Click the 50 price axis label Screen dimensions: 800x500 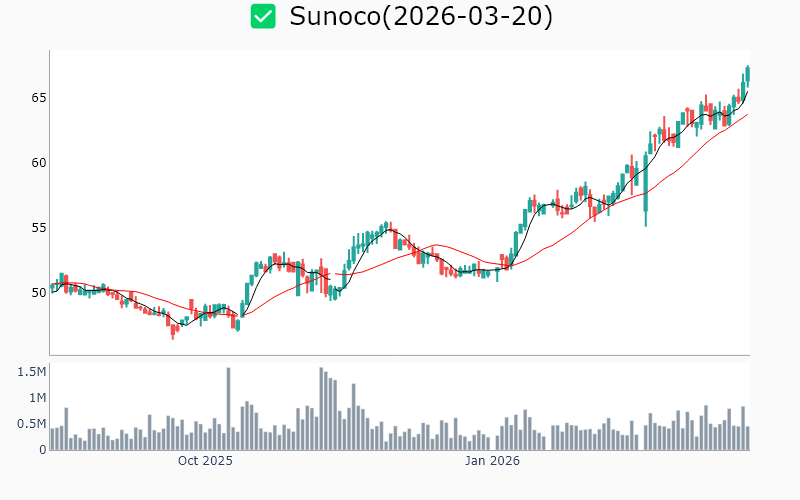(36, 293)
